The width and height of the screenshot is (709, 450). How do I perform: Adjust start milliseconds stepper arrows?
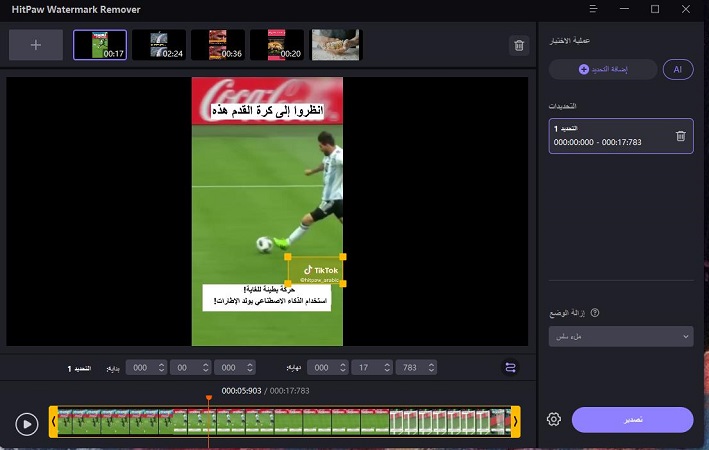[250, 368]
